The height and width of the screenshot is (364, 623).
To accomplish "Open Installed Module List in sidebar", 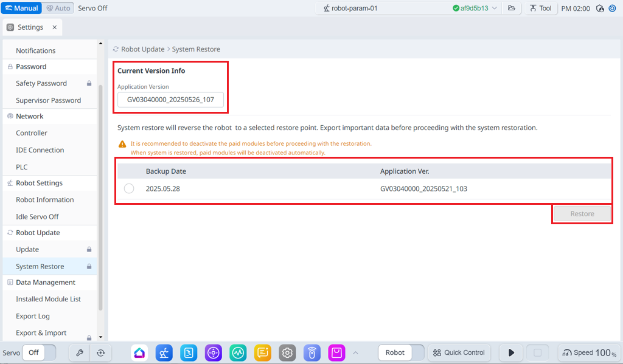I will pyautogui.click(x=48, y=299).
